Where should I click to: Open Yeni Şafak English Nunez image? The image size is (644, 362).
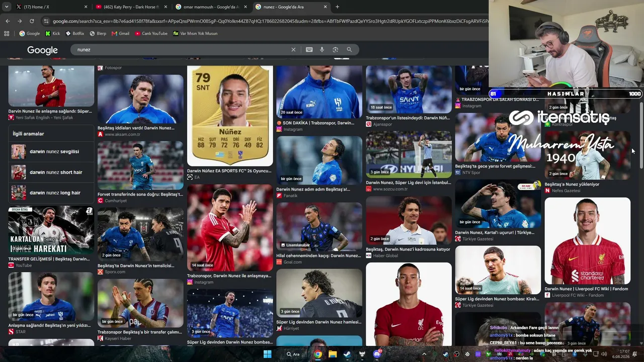click(x=51, y=86)
